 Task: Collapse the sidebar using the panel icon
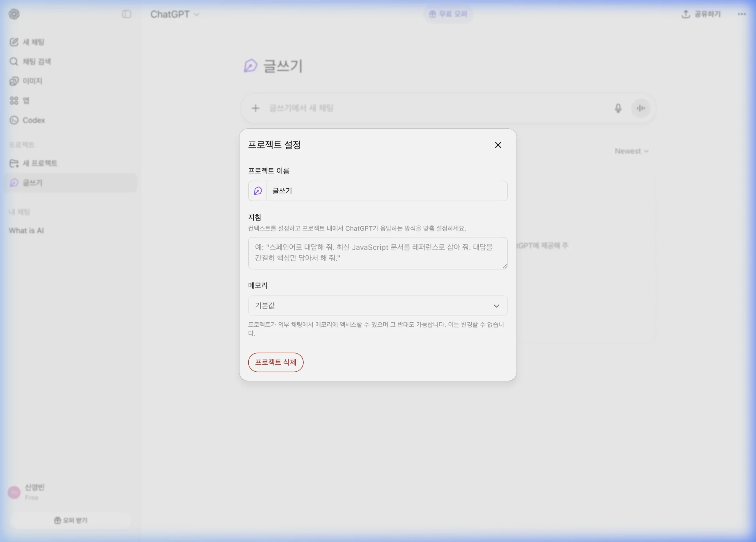click(x=126, y=14)
